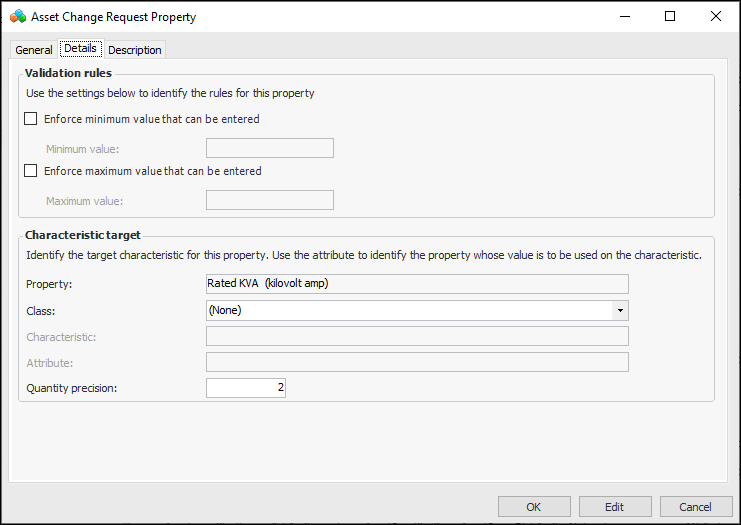
Task: Focus the Quantity precision field
Action: [x=246, y=387]
